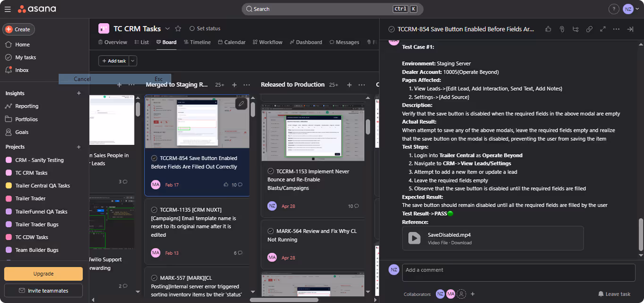Open SaveDisabled.mp4 attachment
The width and height of the screenshot is (644, 303).
(493, 238)
